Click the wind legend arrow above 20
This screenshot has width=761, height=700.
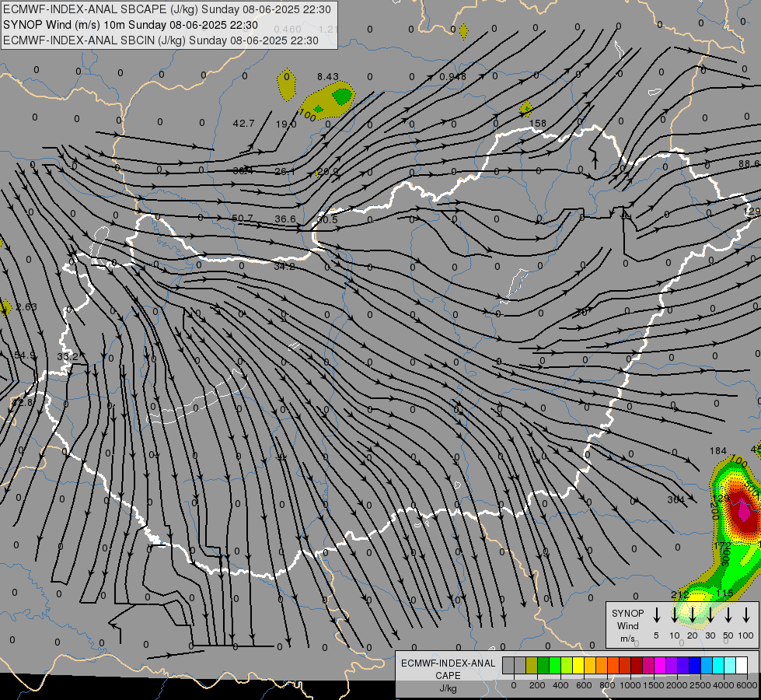coord(693,615)
